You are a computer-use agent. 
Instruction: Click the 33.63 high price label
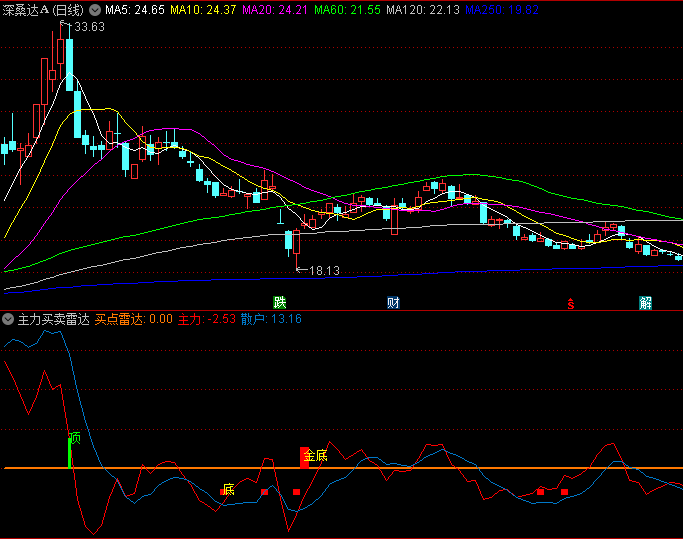point(88,27)
